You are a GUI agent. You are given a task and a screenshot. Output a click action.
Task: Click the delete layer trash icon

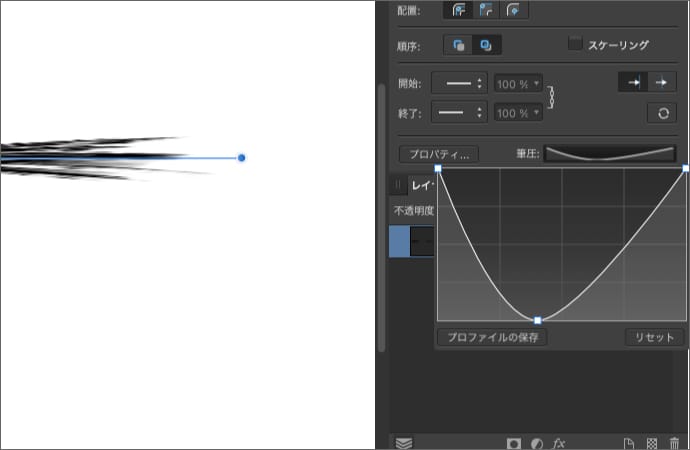tap(675, 442)
